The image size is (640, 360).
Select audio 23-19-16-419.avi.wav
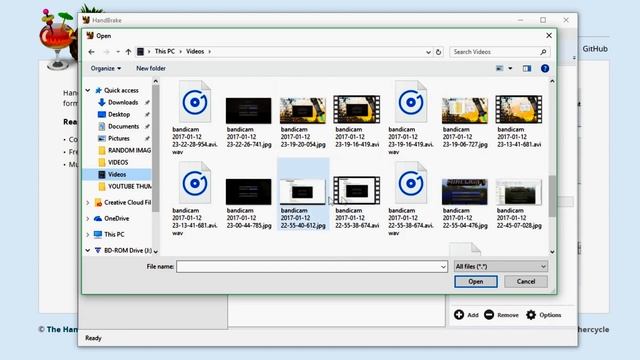tap(411, 118)
